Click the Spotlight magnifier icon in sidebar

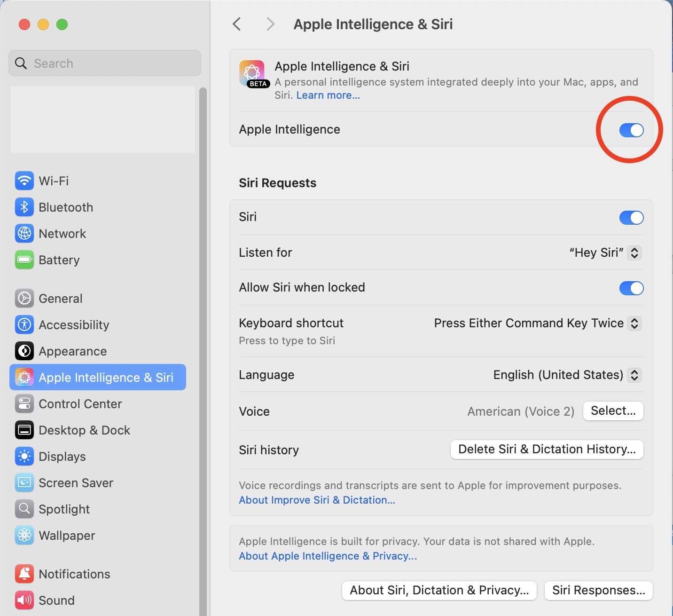(24, 509)
